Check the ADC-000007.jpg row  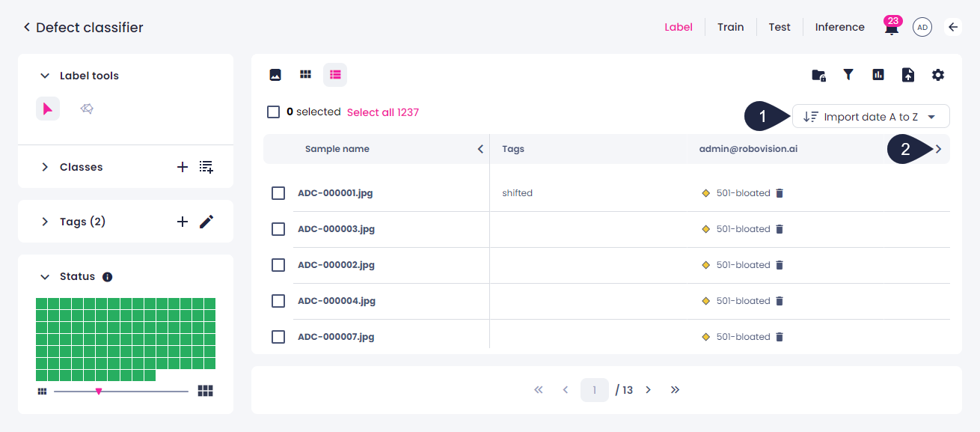pos(278,337)
